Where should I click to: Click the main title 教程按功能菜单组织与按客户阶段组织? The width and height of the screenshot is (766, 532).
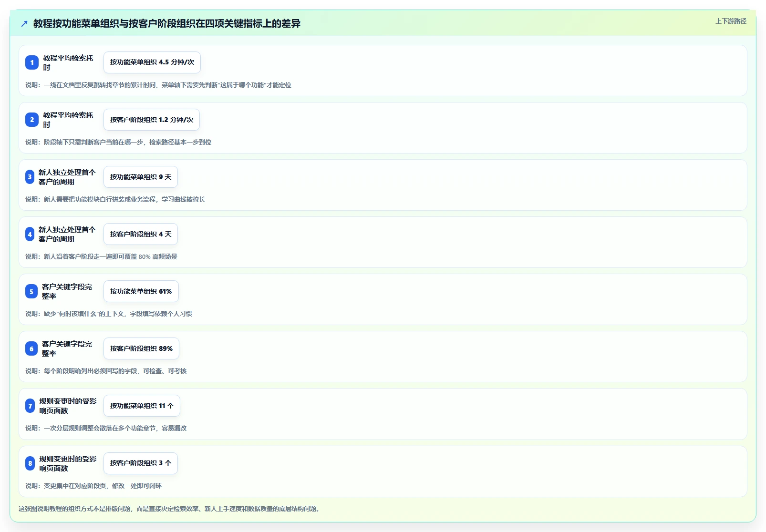(167, 23)
